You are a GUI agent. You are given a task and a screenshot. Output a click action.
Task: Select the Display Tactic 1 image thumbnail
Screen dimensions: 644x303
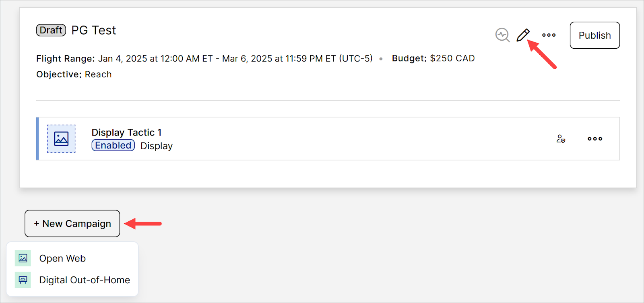click(61, 139)
